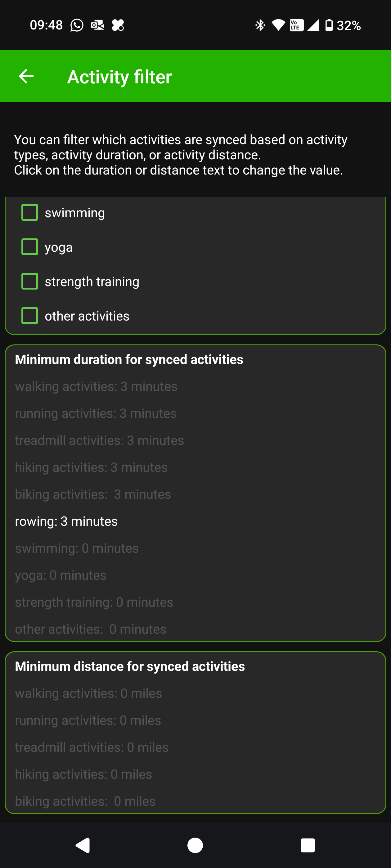Tap the Outlook notification icon

click(97, 25)
